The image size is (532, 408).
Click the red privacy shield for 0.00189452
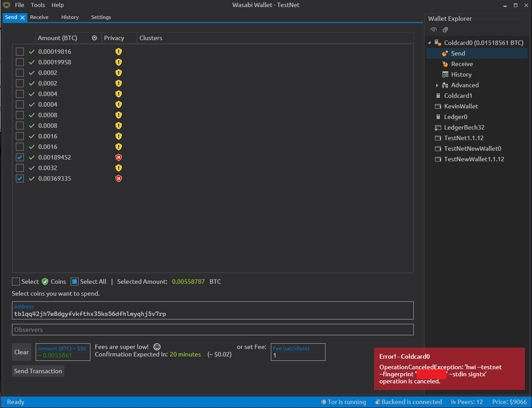(x=118, y=157)
